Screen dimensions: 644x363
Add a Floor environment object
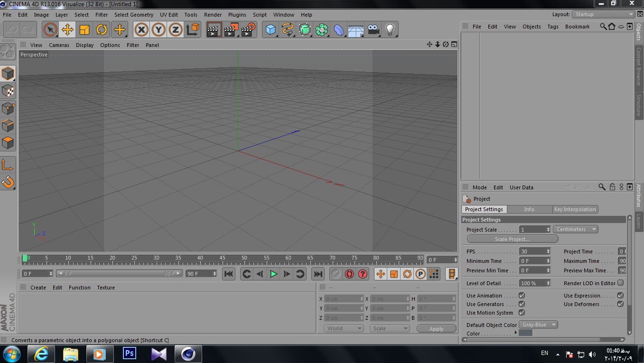point(356,30)
